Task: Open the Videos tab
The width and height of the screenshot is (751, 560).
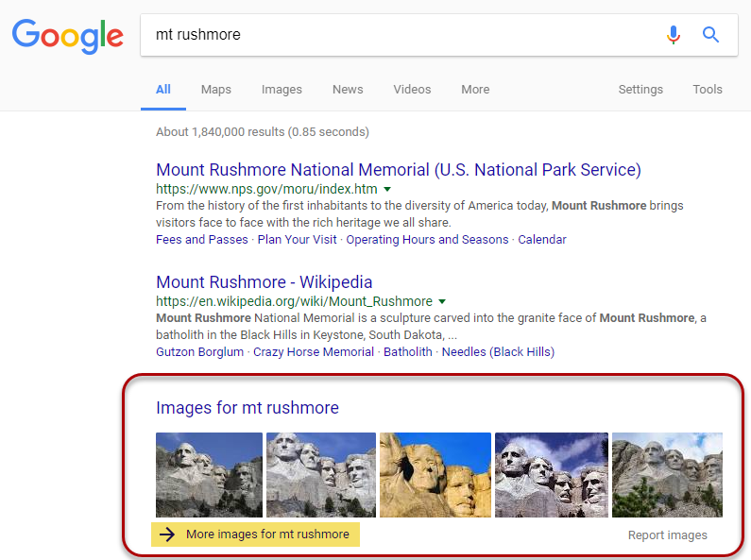Action: click(x=412, y=90)
